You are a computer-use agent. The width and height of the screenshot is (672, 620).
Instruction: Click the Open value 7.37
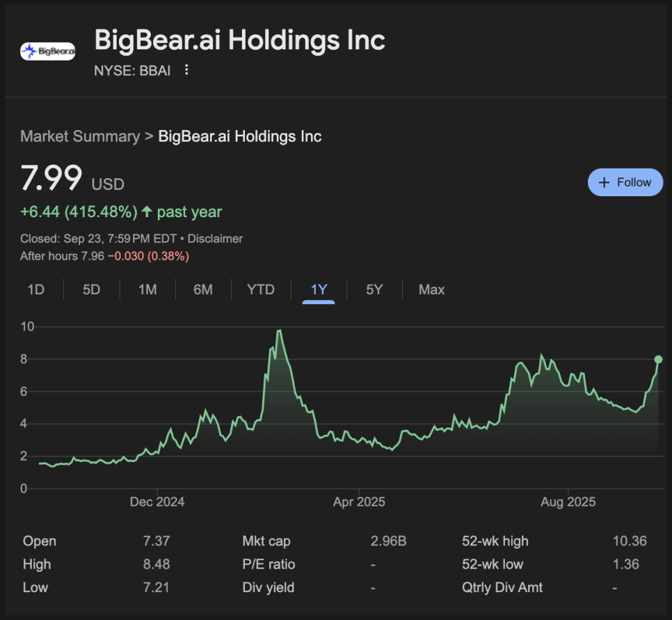[157, 541]
